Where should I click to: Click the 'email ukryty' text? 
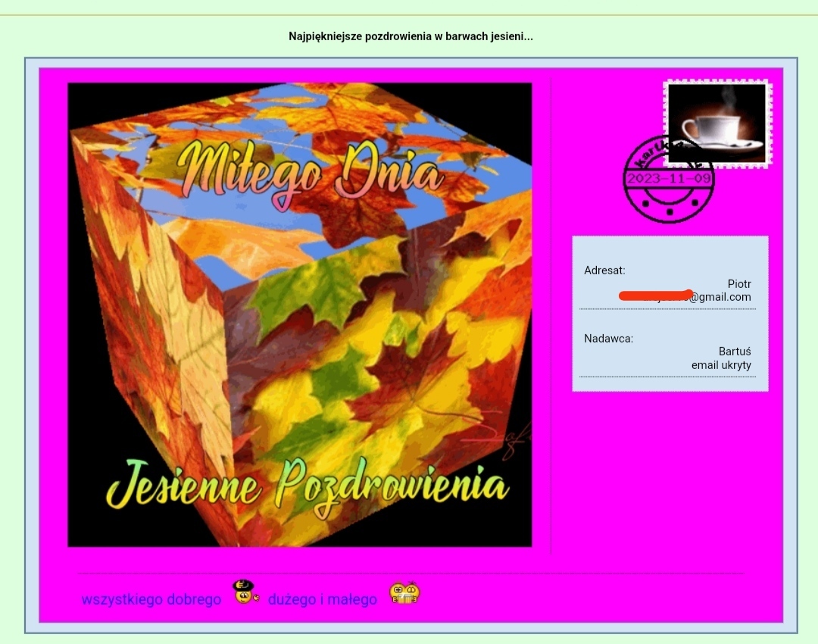click(x=721, y=364)
